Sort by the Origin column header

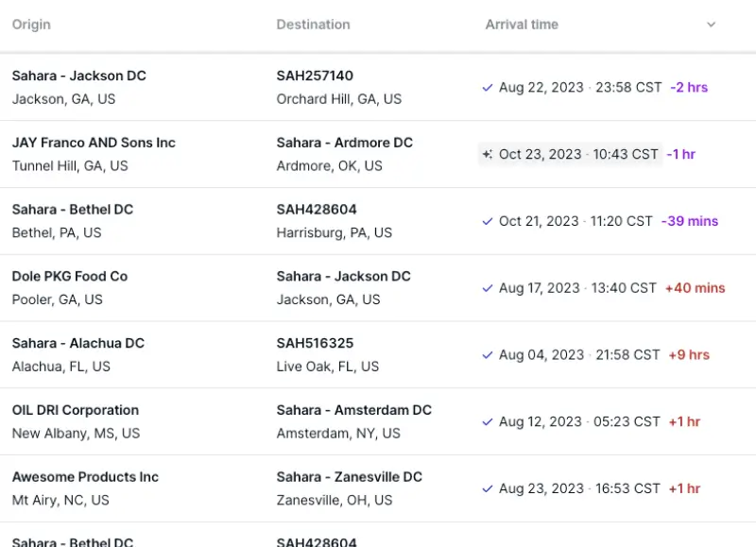tap(31, 25)
